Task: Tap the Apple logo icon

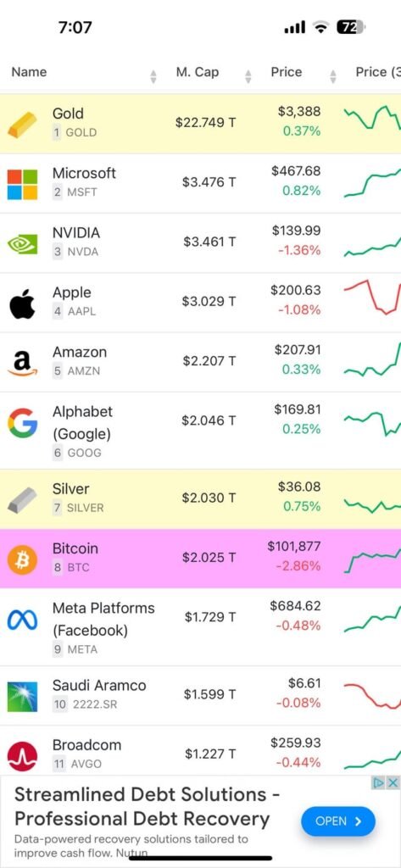Action: (22, 303)
